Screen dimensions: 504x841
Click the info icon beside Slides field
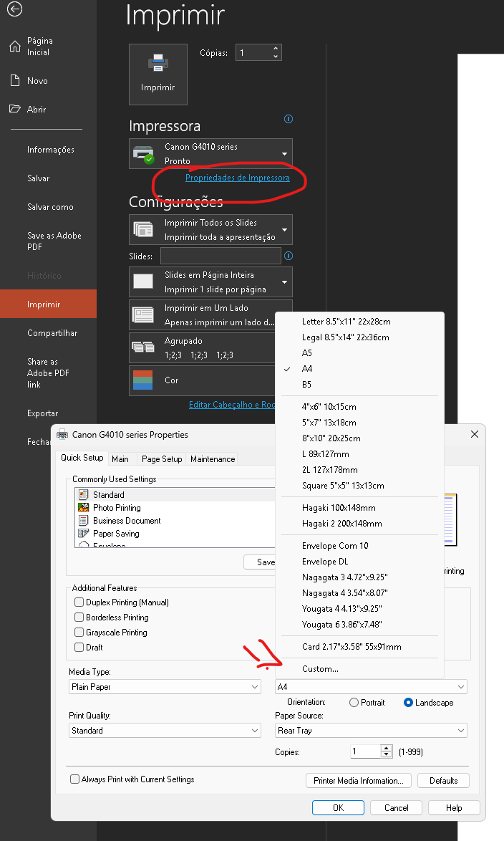point(289,256)
